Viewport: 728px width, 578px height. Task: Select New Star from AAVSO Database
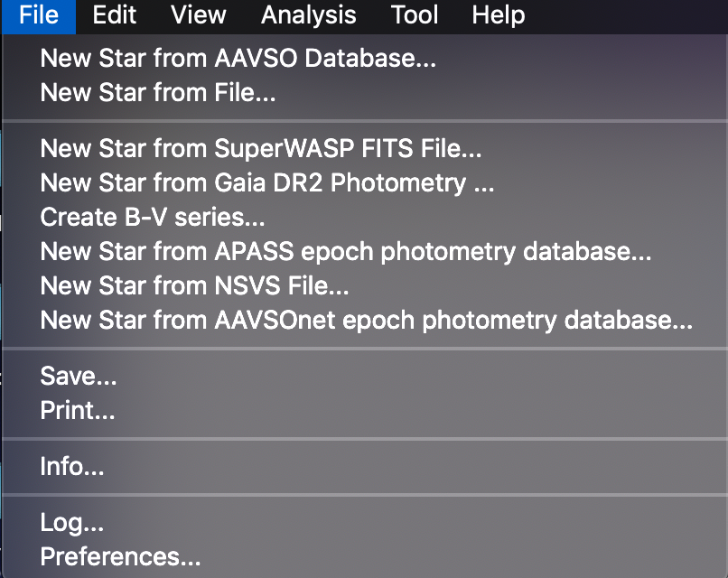[238, 60]
